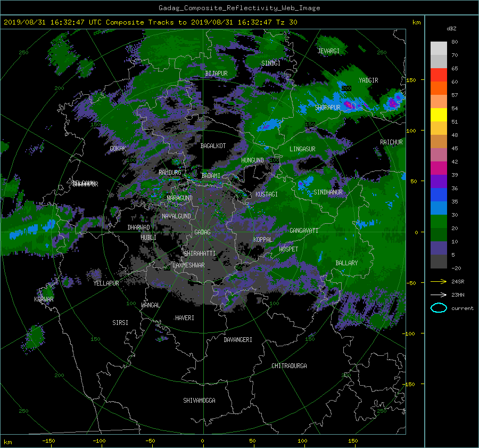Click the KARWAR city label
Viewport: 479px width, 448px height.
(x=44, y=299)
